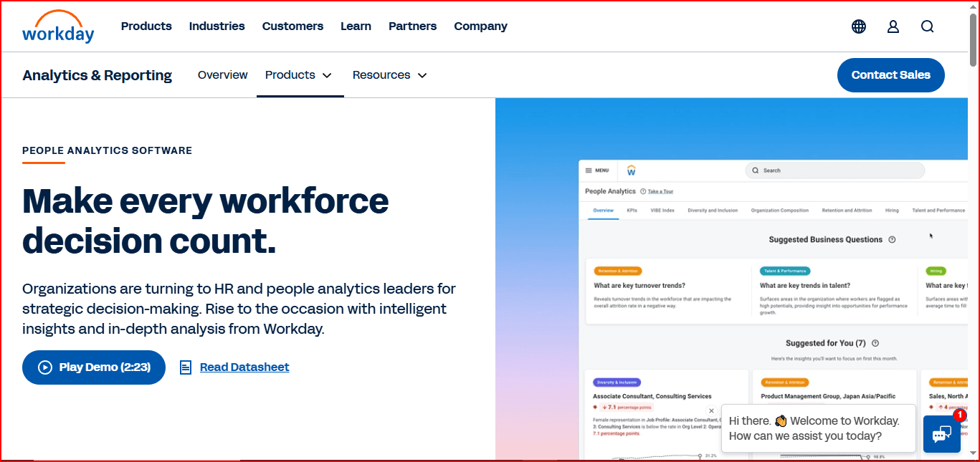Screen dimensions: 980x462
Task: Click the orange Retention & Attrition tag on turnover card
Action: point(618,271)
